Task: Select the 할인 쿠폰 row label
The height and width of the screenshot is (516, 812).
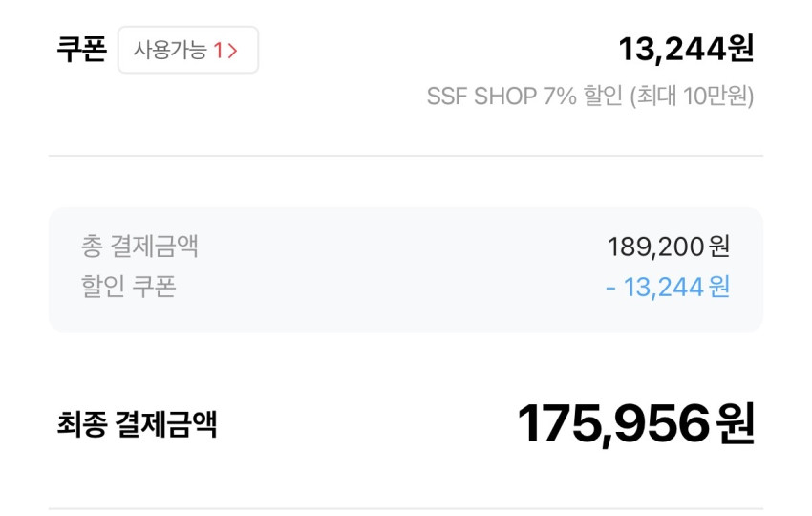Action: 129,287
